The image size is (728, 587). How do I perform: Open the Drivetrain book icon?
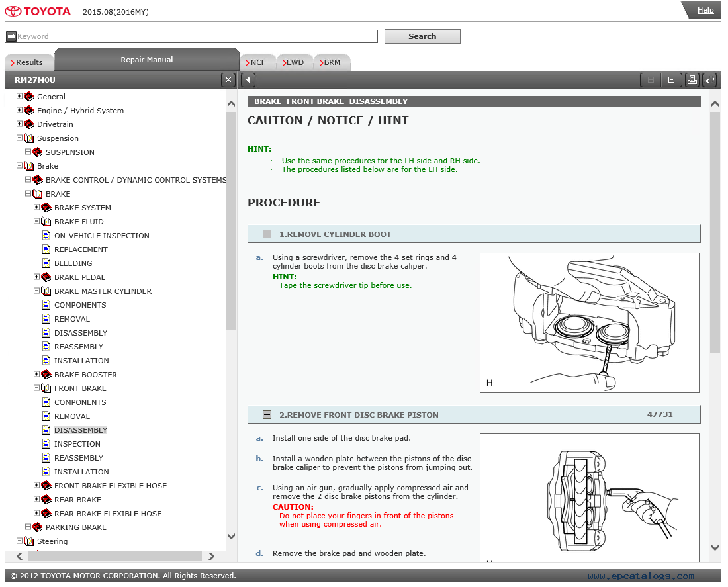tap(29, 124)
